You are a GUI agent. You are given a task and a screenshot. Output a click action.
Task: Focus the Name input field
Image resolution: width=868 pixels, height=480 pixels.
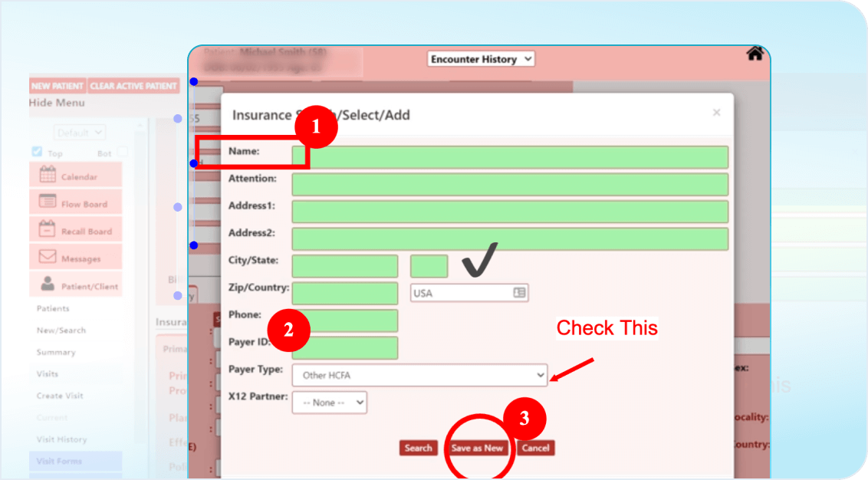coord(510,157)
